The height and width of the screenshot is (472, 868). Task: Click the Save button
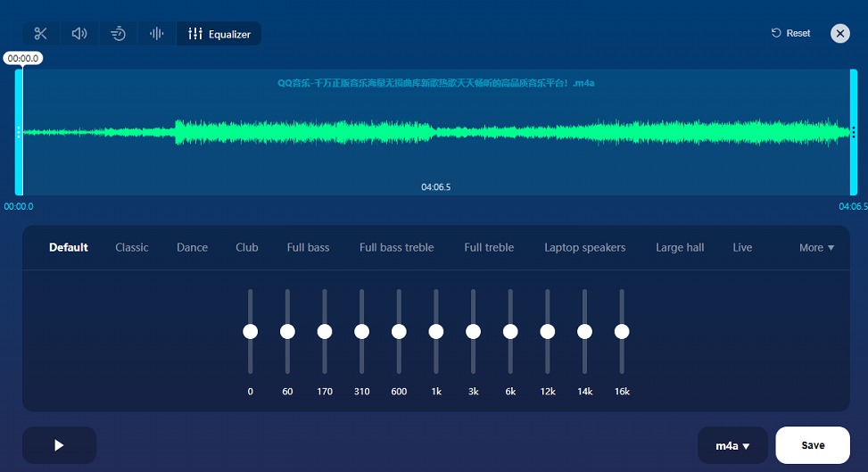click(x=813, y=445)
